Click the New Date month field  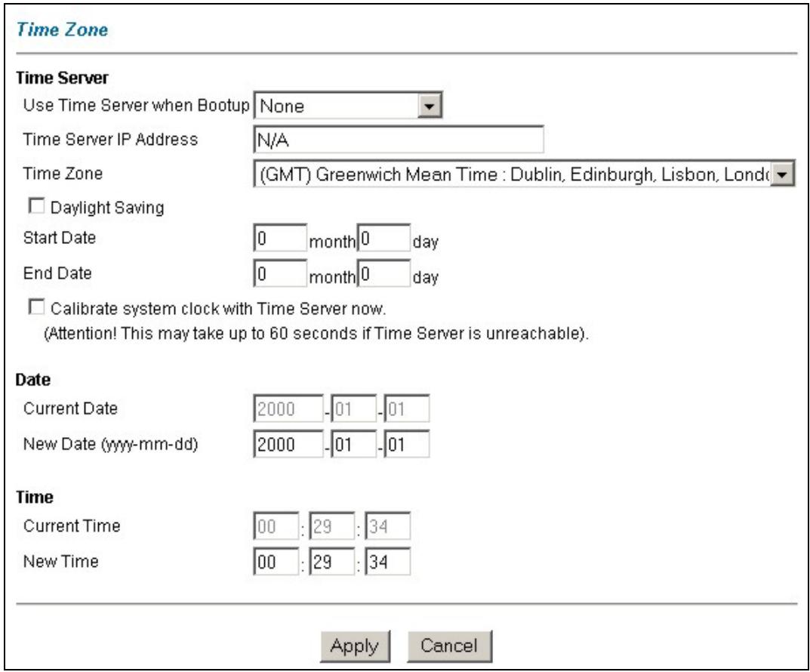(354, 444)
